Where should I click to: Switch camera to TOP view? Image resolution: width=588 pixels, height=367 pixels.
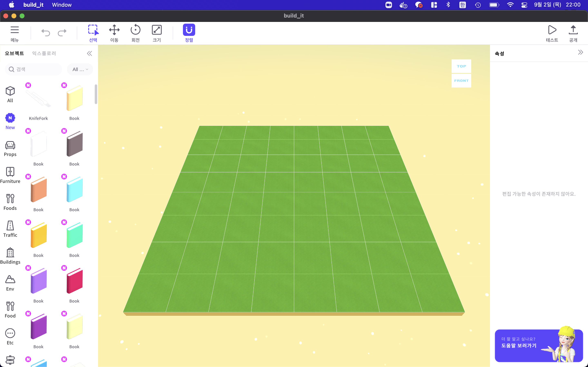[x=461, y=66]
